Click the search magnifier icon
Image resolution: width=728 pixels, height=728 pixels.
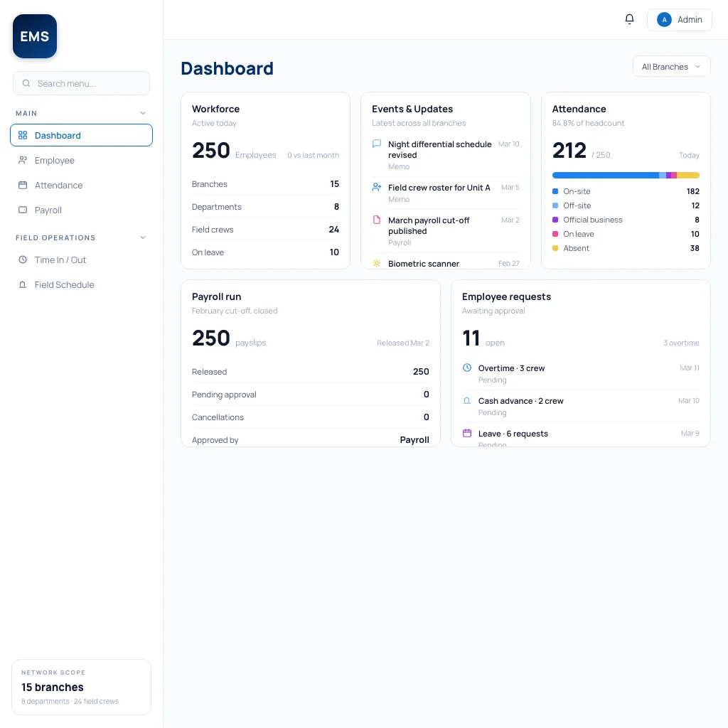tap(26, 83)
